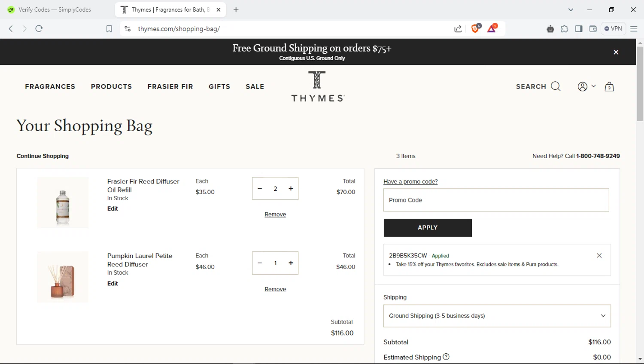
Task: Click the Thymes logo
Action: point(318,86)
